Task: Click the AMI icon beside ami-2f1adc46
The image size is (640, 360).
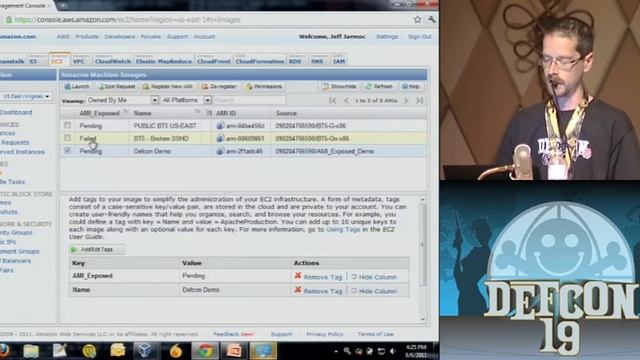Action: pyautogui.click(x=220, y=151)
